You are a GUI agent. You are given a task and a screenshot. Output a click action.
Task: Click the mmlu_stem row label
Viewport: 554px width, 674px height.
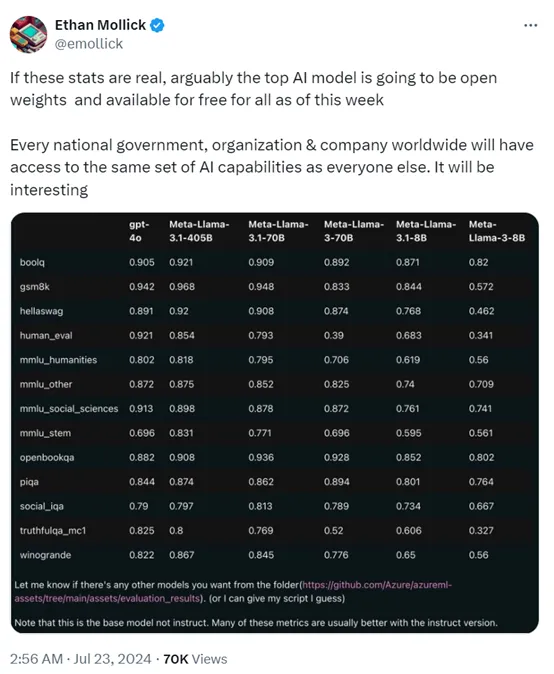[x=45, y=433]
